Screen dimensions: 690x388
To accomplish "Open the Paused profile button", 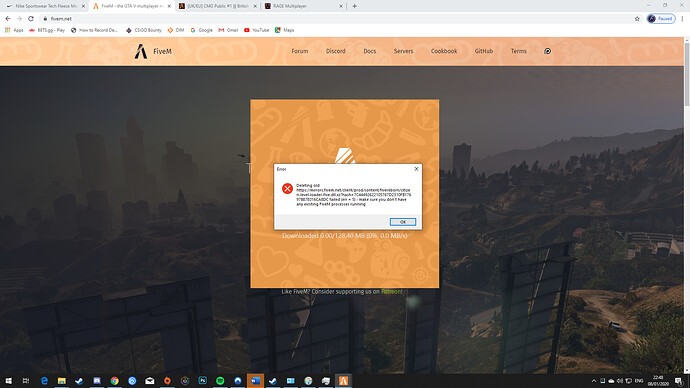I will coord(661,18).
